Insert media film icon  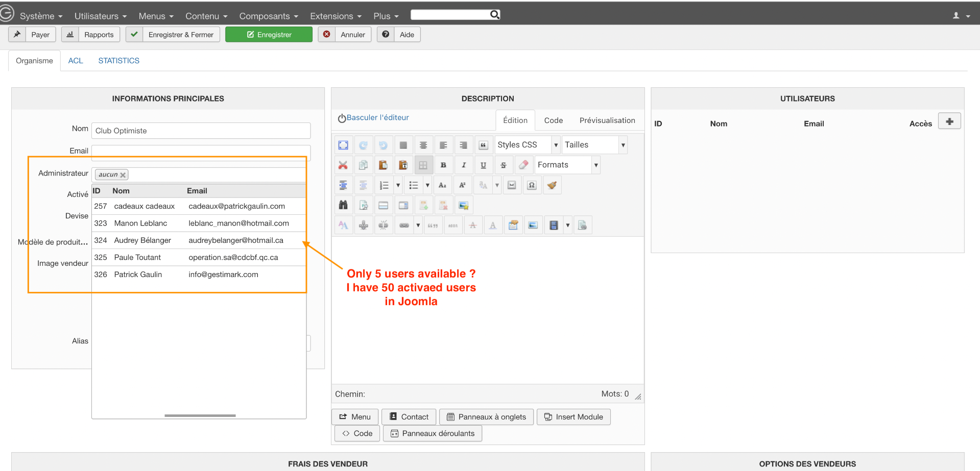pos(554,225)
